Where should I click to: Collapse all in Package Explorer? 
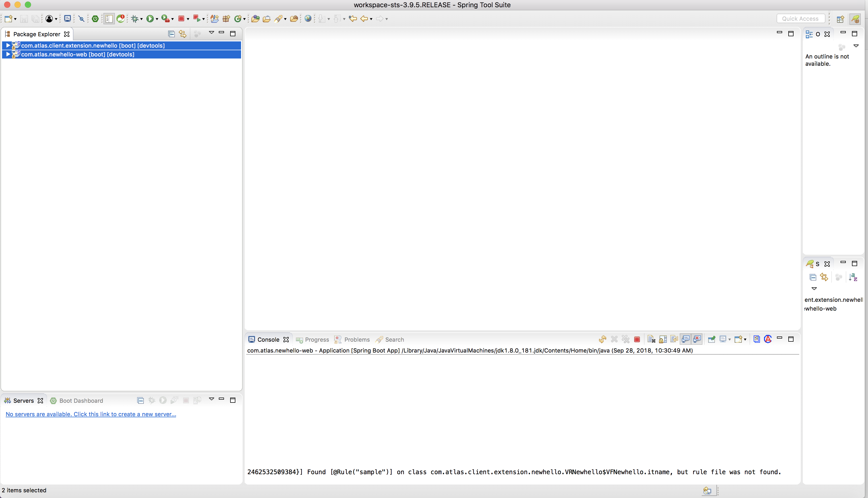pyautogui.click(x=171, y=34)
